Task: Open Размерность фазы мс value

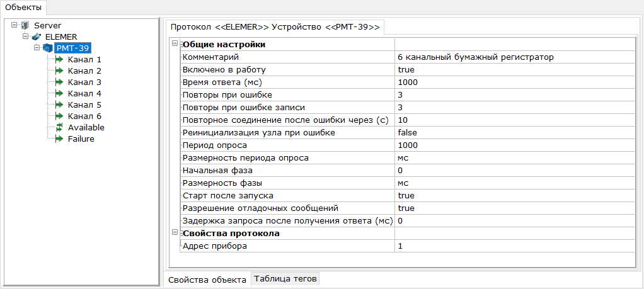Action: point(516,183)
